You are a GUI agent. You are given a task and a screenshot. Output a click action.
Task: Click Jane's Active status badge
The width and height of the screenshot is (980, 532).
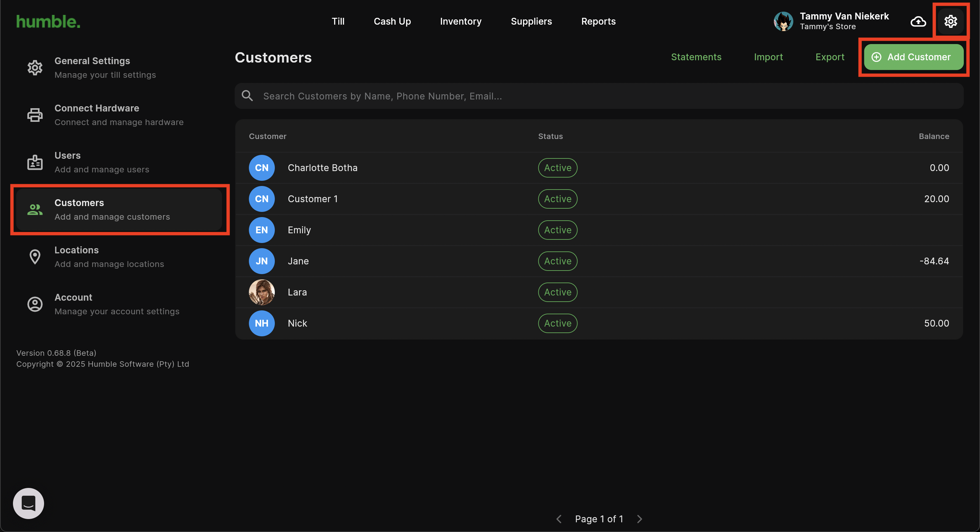click(558, 261)
